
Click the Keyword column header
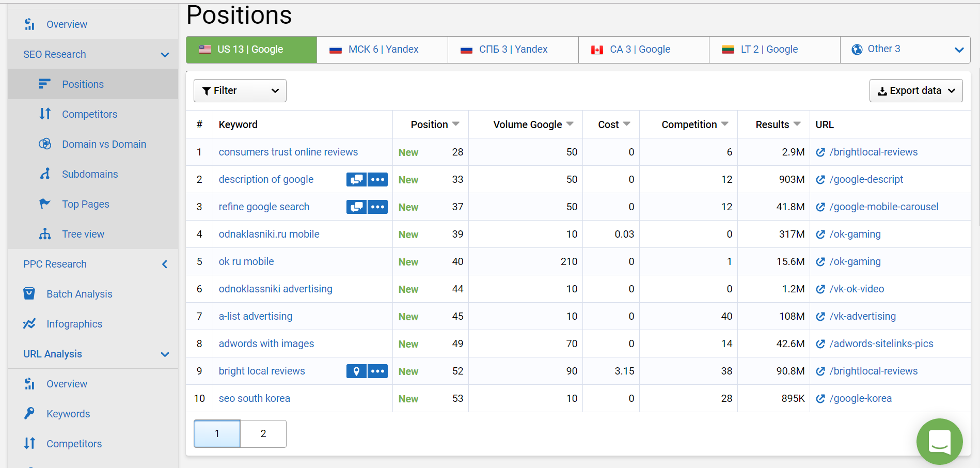pos(238,124)
